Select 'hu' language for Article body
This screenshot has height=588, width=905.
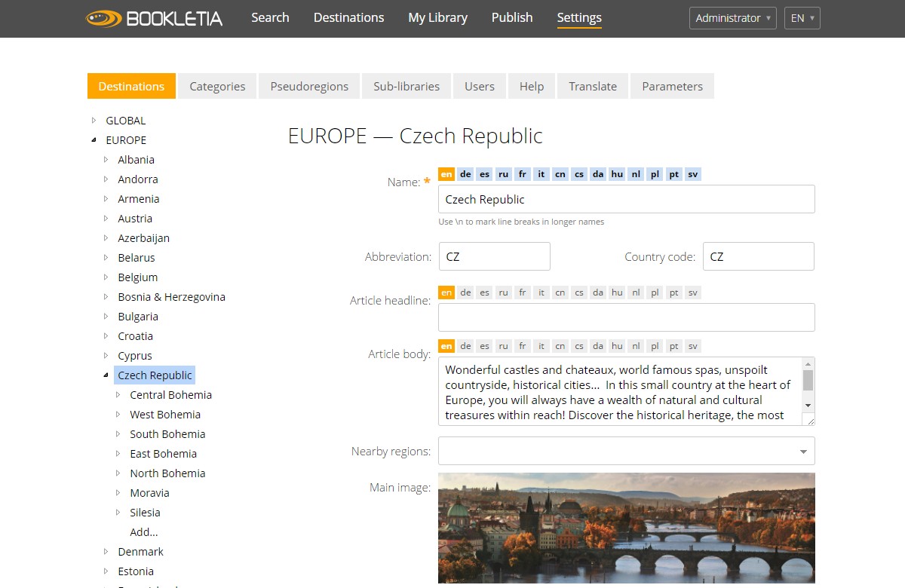617,346
